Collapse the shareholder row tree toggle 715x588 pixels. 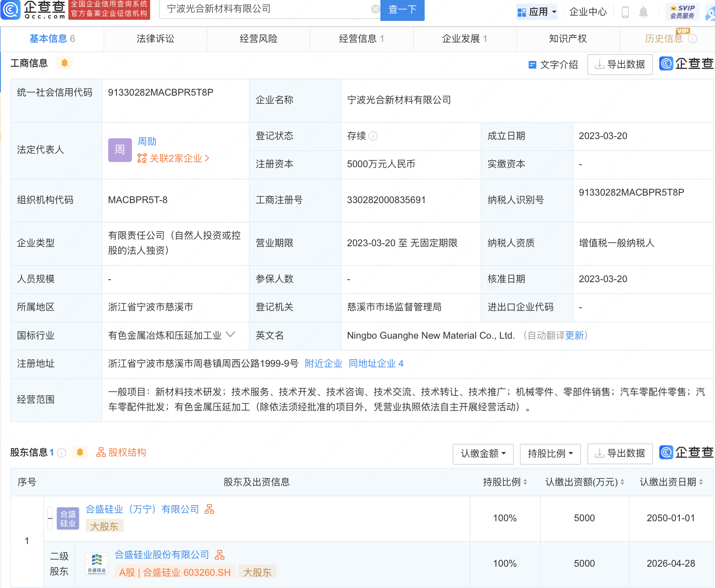click(50, 518)
